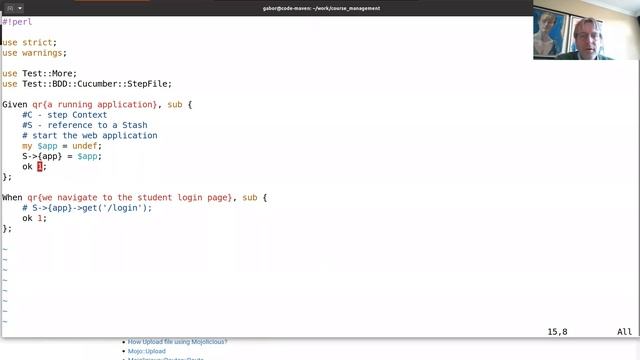Click 'When' keyword
This screenshot has width=640, height=360.
pyautogui.click(x=12, y=198)
